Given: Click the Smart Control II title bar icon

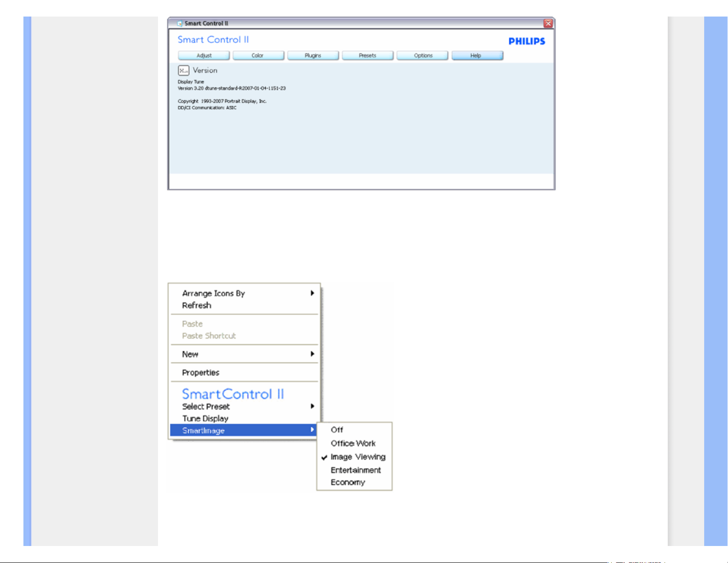Looking at the screenshot, I should pos(180,23).
